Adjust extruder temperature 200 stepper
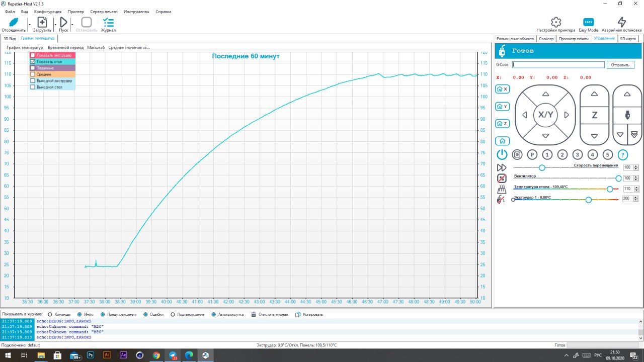Screen dimensions: 644x362 pos(636,199)
